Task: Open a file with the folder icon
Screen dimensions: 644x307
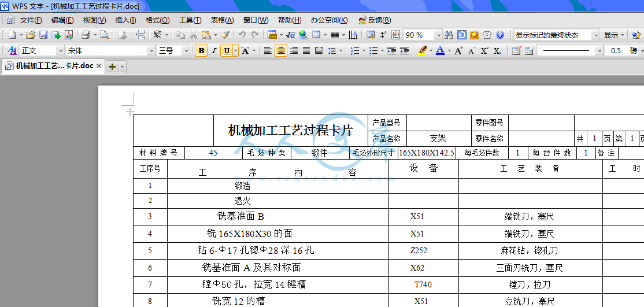Action: (31, 35)
